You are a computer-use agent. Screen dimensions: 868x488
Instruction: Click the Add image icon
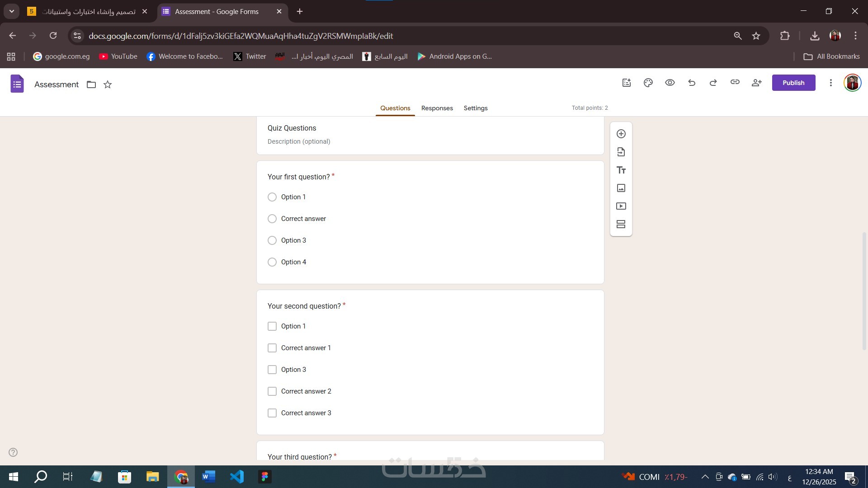click(621, 188)
